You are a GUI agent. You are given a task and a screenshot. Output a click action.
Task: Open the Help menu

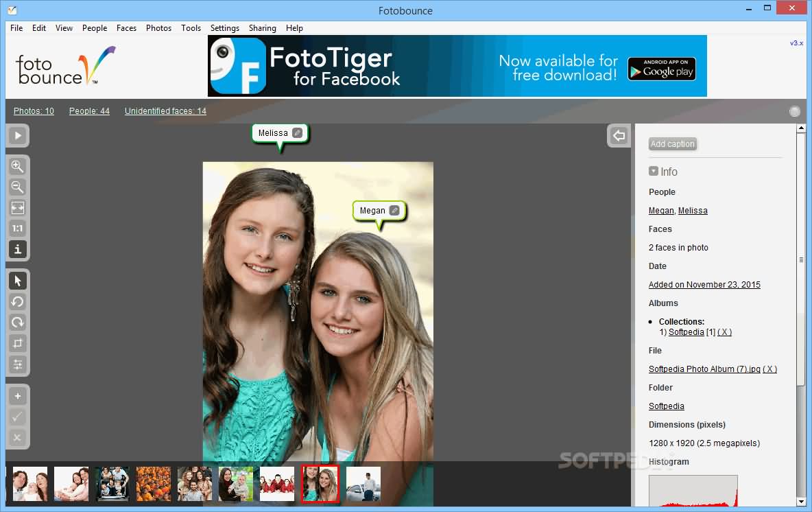coord(294,28)
